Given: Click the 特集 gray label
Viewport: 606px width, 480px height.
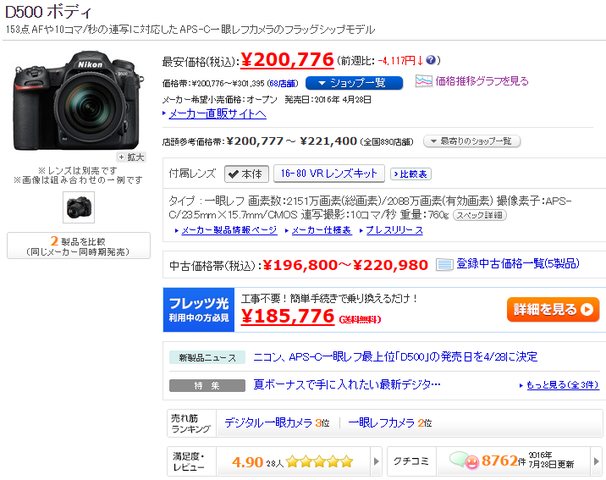Looking at the screenshot, I should [x=207, y=385].
